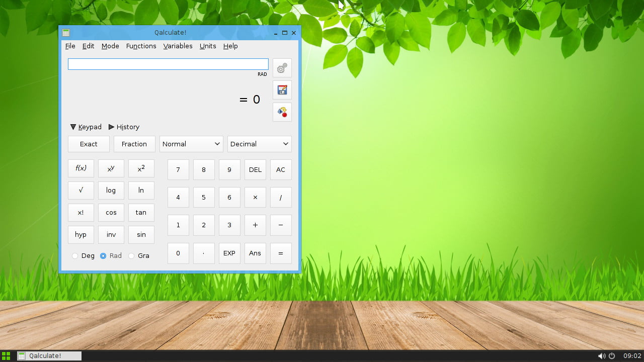The width and height of the screenshot is (644, 362).
Task: Click the number 5 key
Action: [204, 198]
